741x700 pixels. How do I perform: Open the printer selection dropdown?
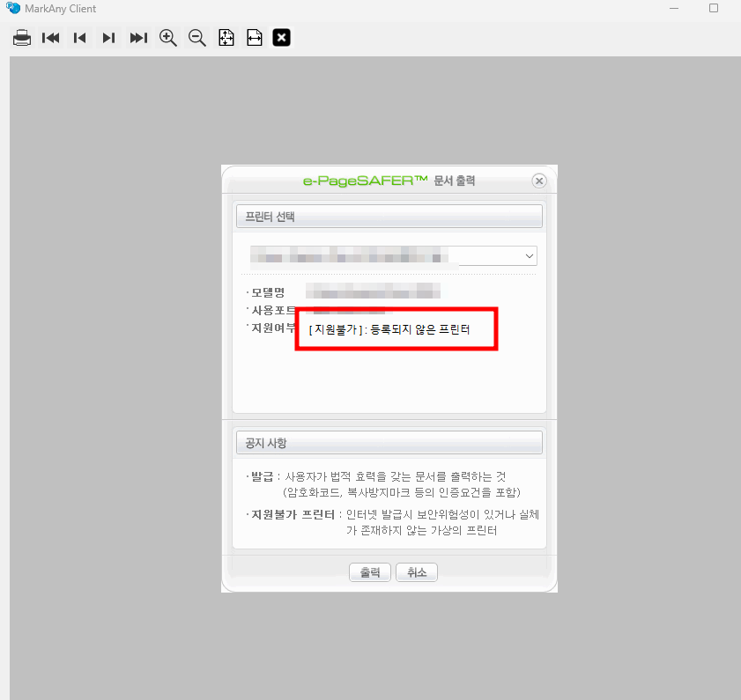(393, 256)
